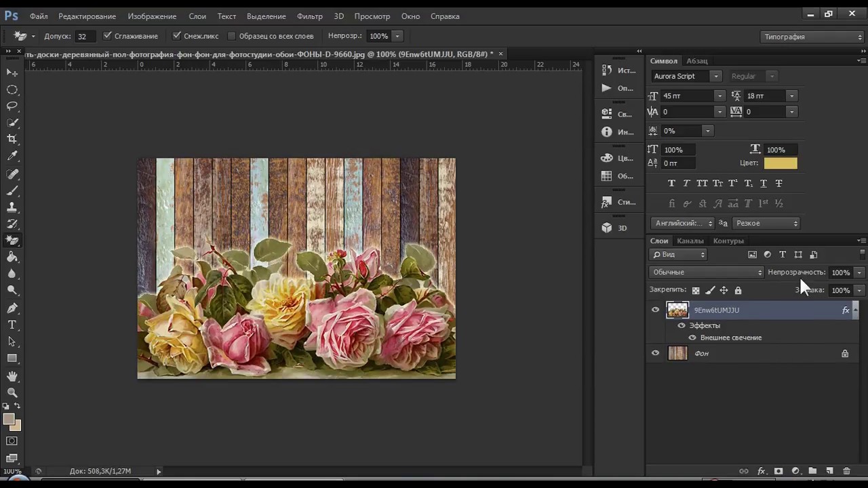Select the Lasso tool
The width and height of the screenshot is (868, 488).
tap(12, 106)
